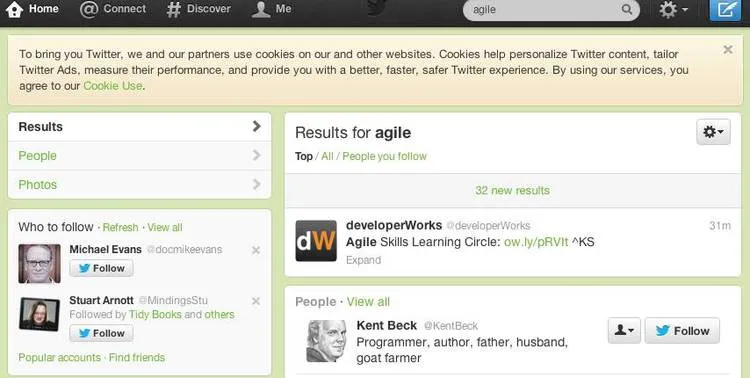Open developerWorks profile name
This screenshot has height=378, width=750.
coord(394,225)
